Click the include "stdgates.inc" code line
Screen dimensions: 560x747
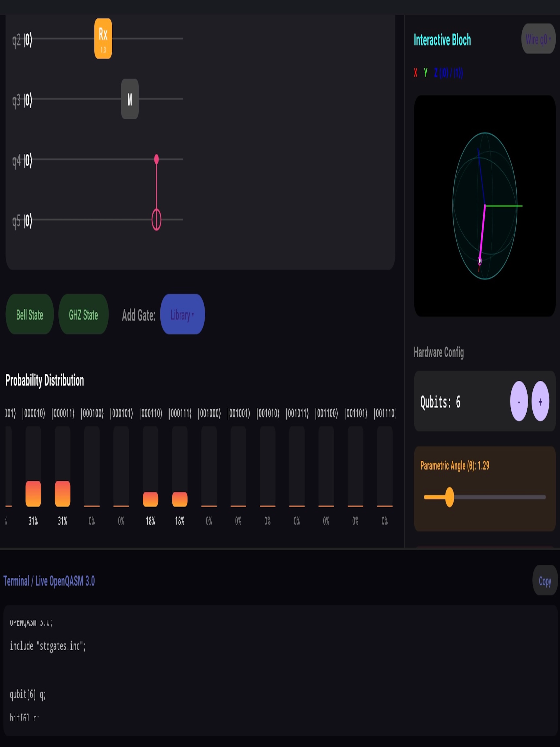click(48, 646)
